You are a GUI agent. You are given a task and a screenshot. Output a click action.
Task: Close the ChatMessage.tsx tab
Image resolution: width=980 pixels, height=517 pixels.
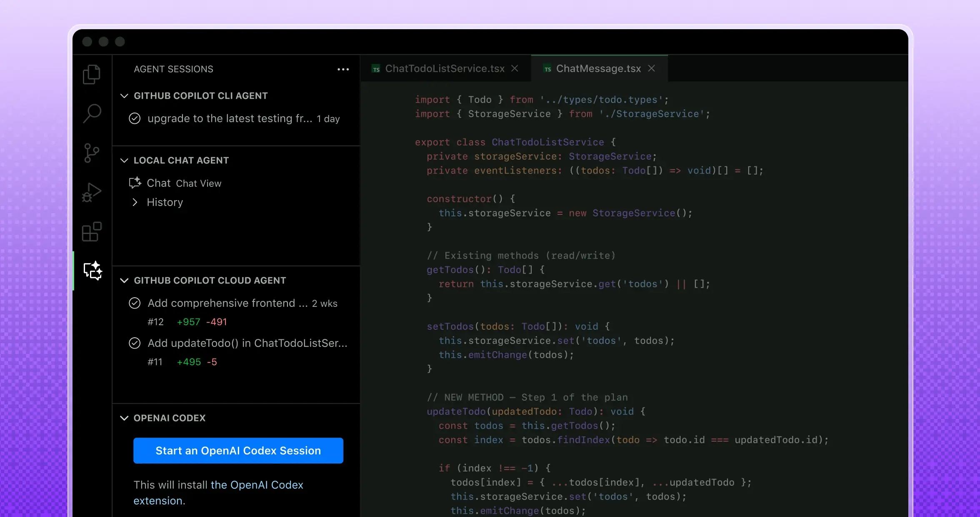652,68
